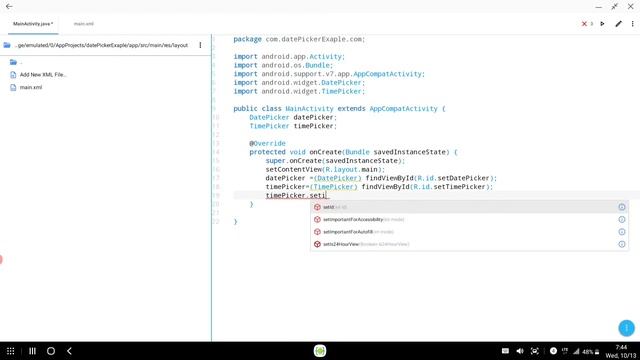
Task: Open the main.xml editor tab
Action: pos(84,24)
